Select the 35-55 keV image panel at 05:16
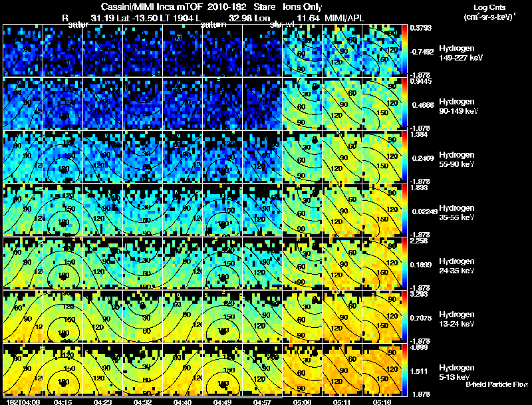Viewport: 532px width, 405px height. tap(382, 210)
